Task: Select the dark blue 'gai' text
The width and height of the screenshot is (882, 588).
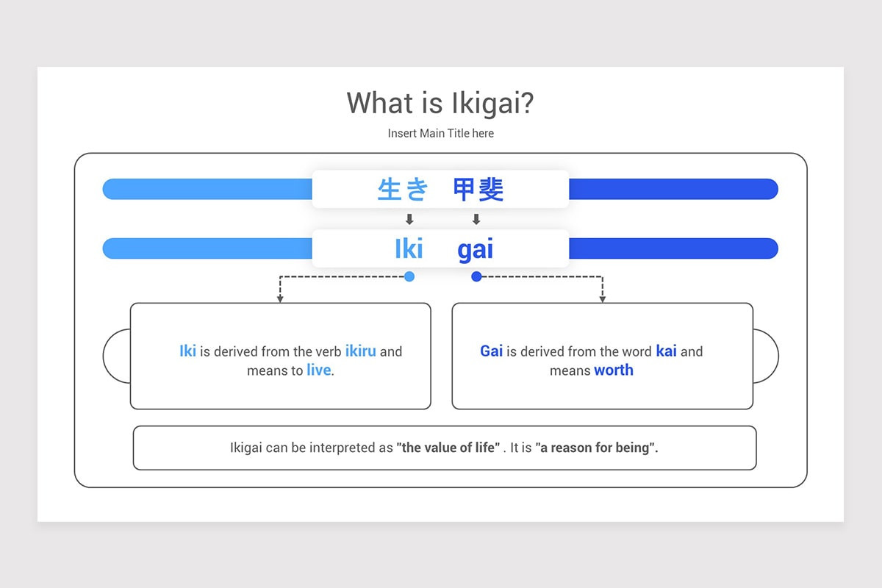Action: point(476,251)
